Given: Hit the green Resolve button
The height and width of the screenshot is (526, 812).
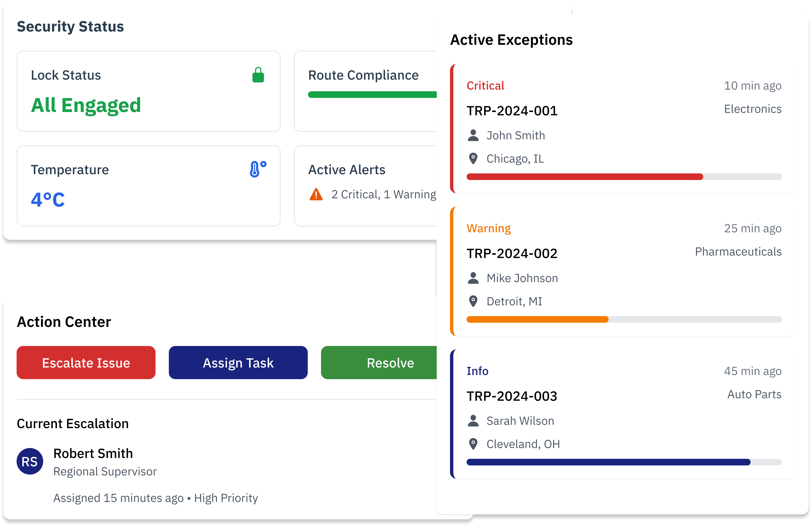Looking at the screenshot, I should [379, 363].
